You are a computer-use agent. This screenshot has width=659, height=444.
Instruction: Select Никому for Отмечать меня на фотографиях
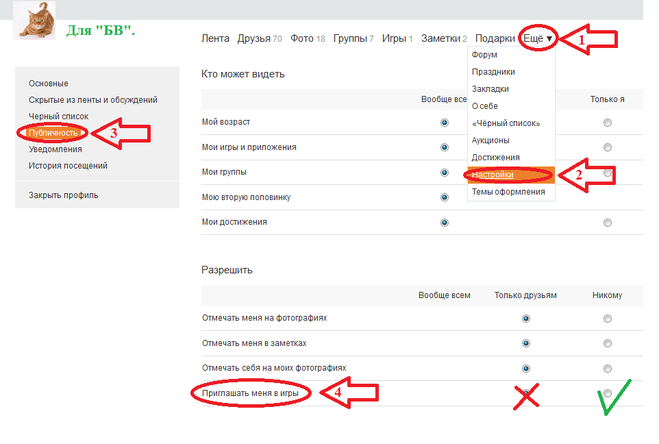click(x=607, y=318)
